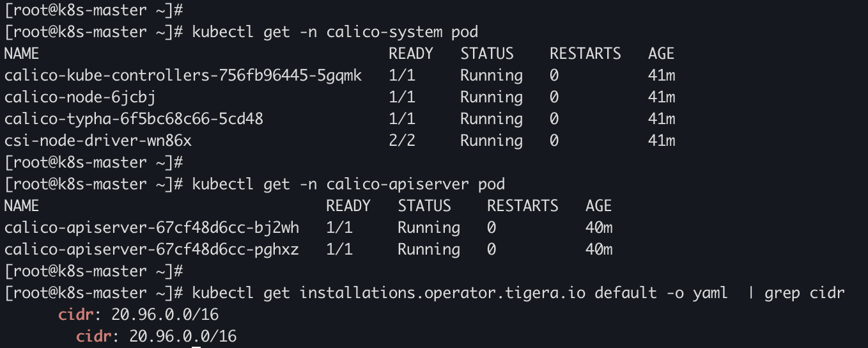Click the second indented cidr 20.96.0.0/16 line
The height and width of the screenshot is (348, 868).
pyautogui.click(x=157, y=337)
